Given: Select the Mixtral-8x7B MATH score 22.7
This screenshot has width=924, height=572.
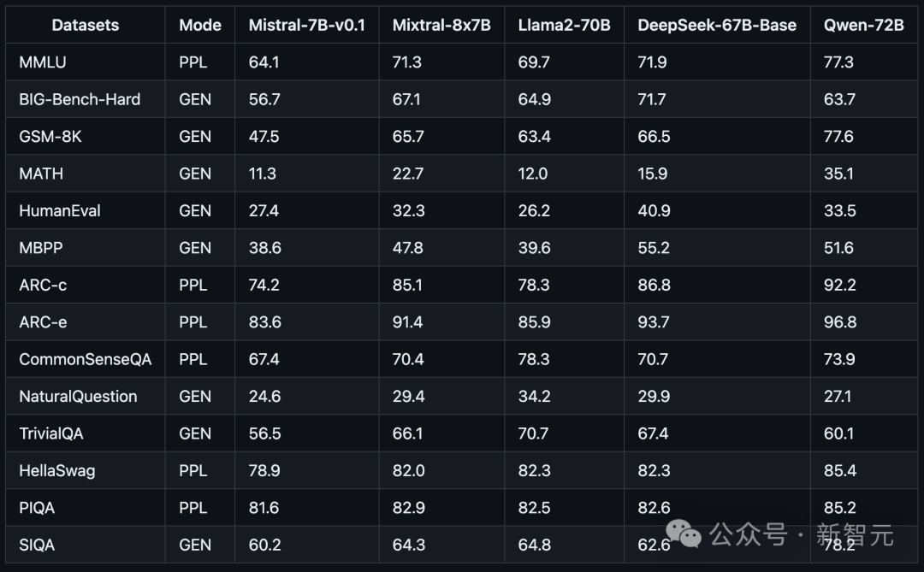Looking at the screenshot, I should (x=408, y=174).
